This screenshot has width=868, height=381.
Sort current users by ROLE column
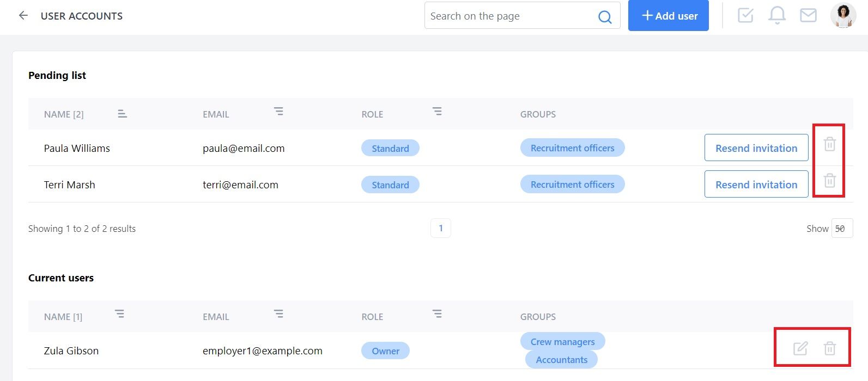(x=437, y=314)
